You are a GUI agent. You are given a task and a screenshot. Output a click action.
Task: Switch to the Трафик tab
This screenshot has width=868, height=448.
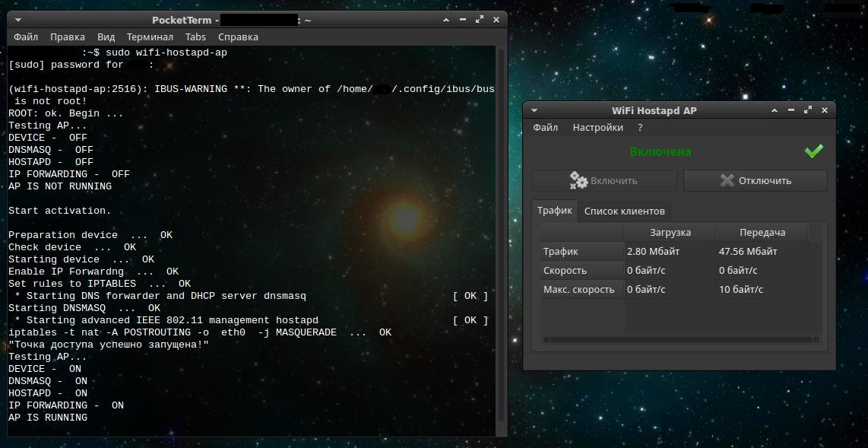[554, 211]
